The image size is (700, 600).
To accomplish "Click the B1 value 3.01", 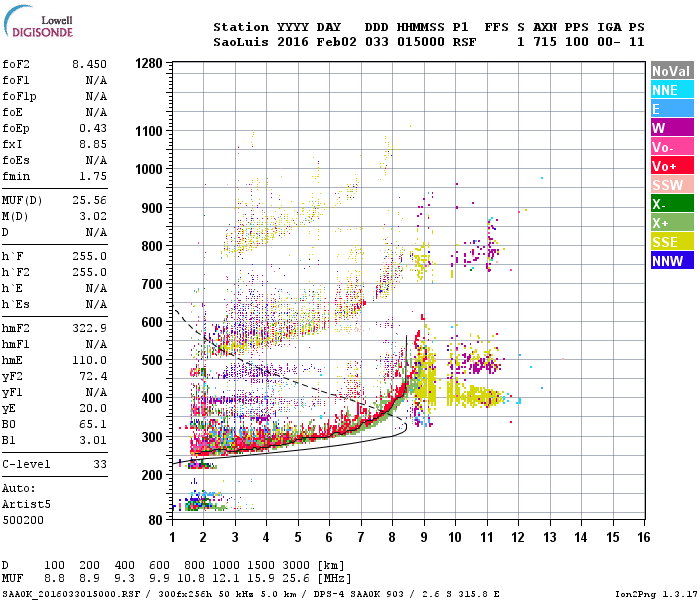I will 93,440.
